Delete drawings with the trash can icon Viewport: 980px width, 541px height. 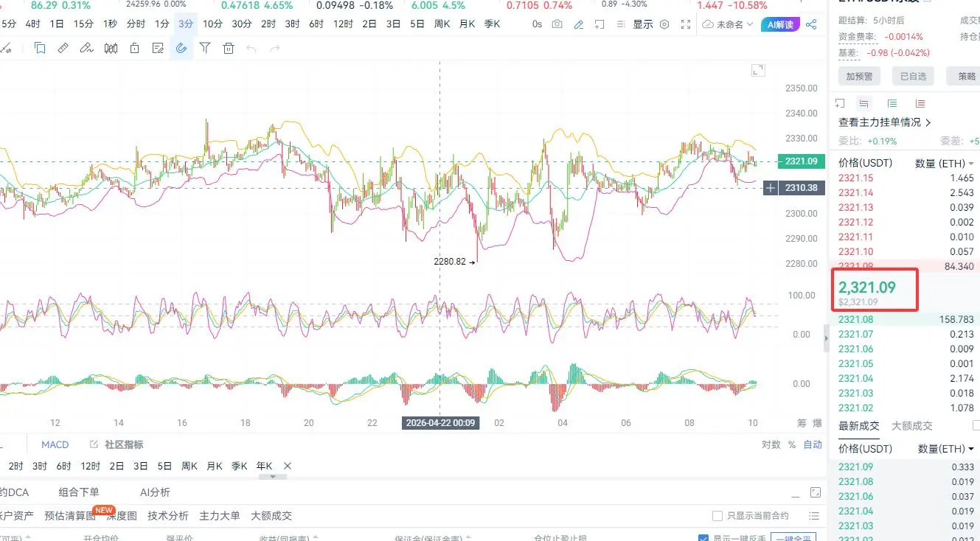[x=229, y=49]
